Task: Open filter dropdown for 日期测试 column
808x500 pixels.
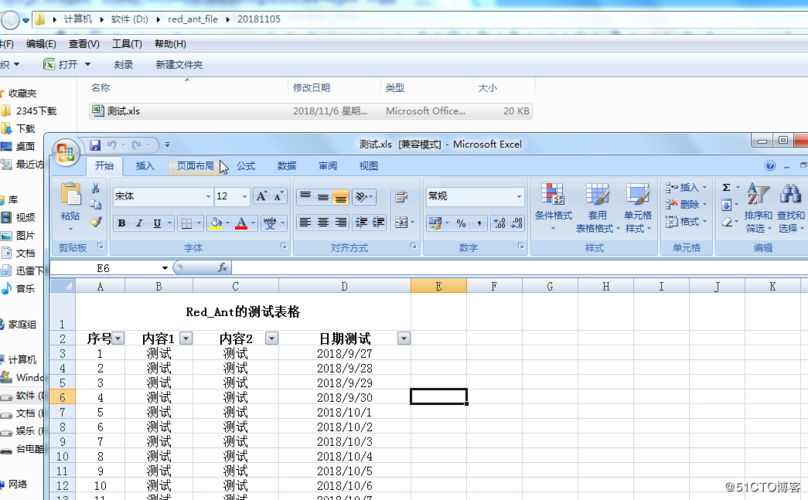Action: pyautogui.click(x=404, y=339)
